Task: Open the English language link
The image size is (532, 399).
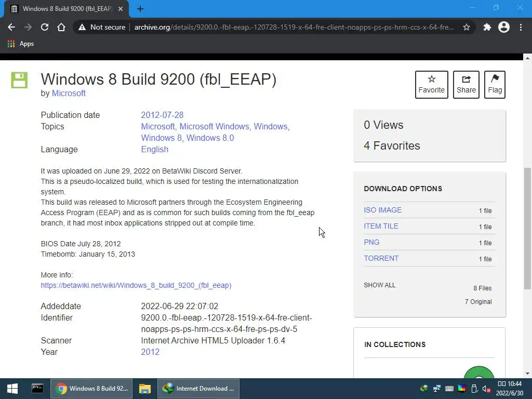Action: click(x=155, y=150)
